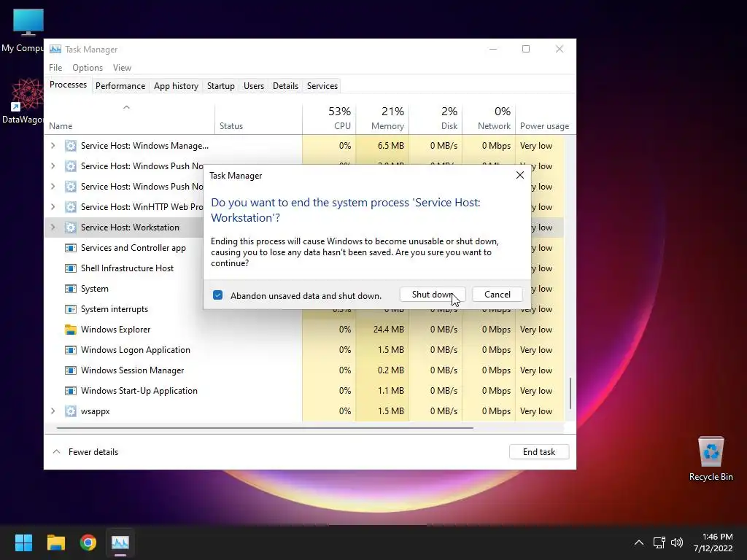Image resolution: width=747 pixels, height=560 pixels.
Task: Click the Service Host: Windows Manage... gear icon
Action: coord(71,146)
